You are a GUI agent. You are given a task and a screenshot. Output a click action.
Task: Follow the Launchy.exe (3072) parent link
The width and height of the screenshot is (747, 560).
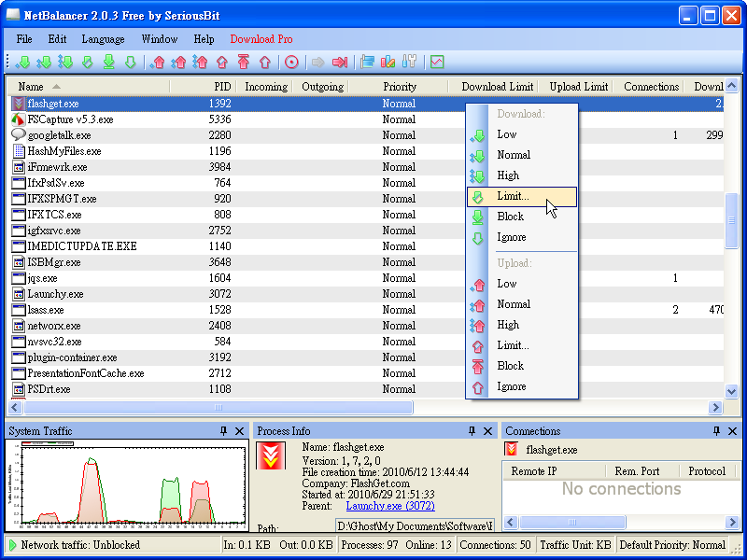(390, 506)
